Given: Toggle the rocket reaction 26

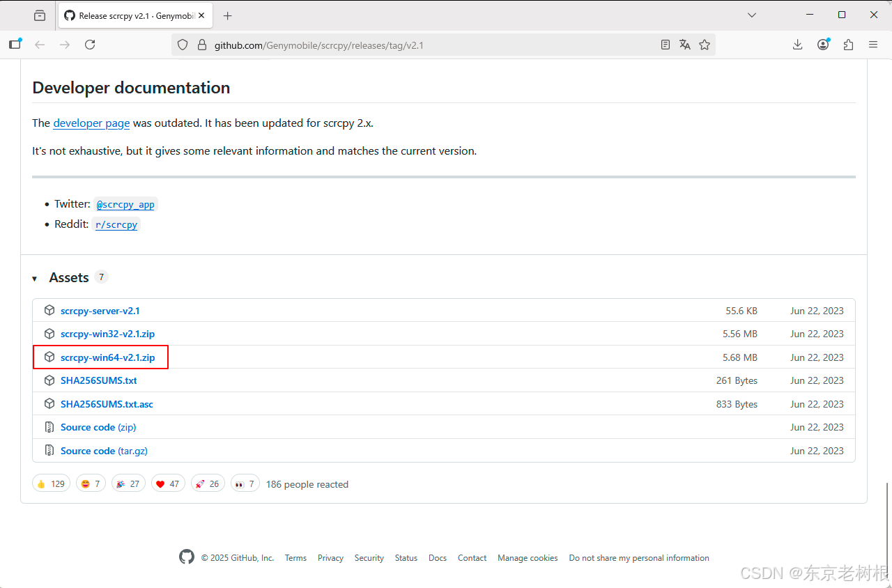Looking at the screenshot, I should pyautogui.click(x=208, y=483).
